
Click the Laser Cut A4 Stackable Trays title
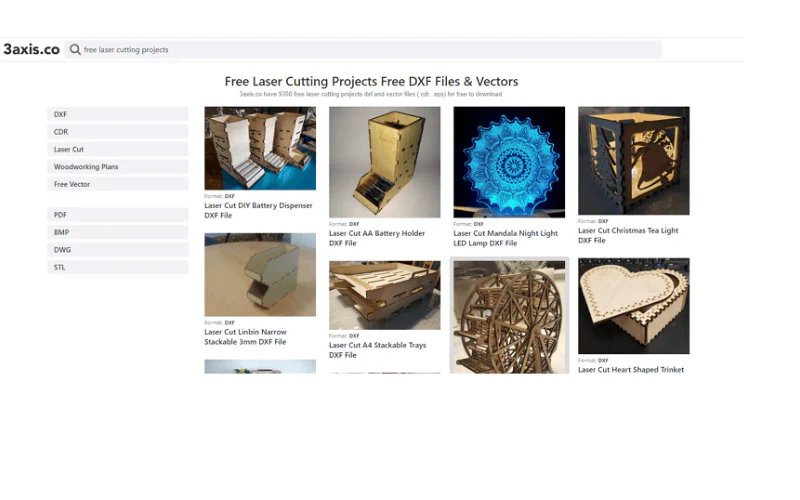tap(378, 350)
